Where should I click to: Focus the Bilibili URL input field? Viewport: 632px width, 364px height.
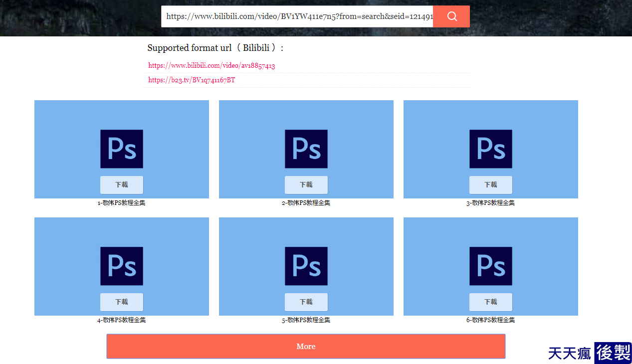[297, 16]
